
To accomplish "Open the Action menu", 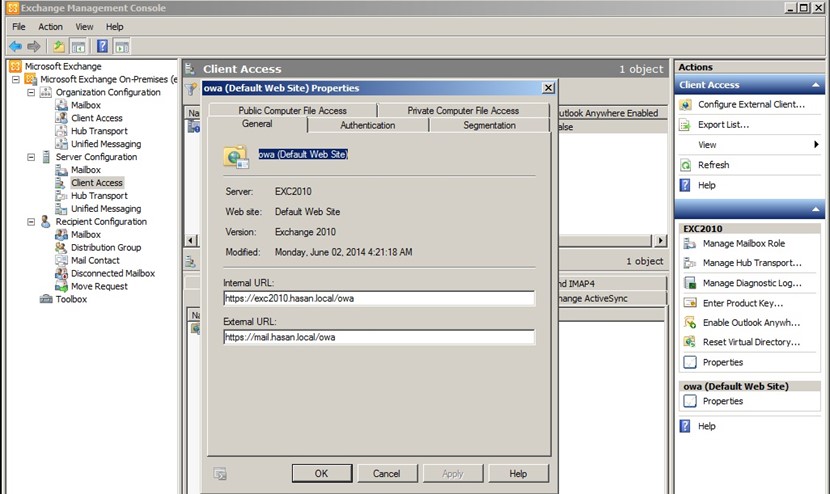I will click(50, 26).
